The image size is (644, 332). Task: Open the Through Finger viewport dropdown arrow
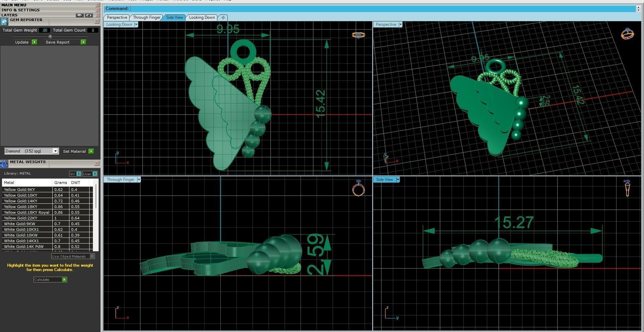point(139,180)
